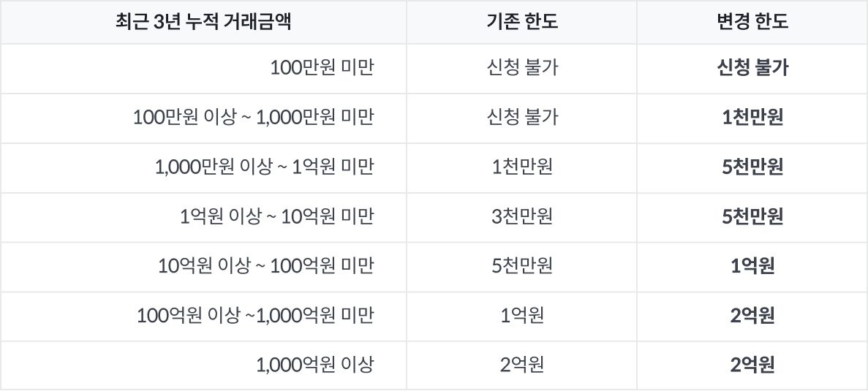Screen dimensions: 868x391
Task: Click 기존 한도 '신청 불가' for 100만원 미만
Action: tap(522, 68)
